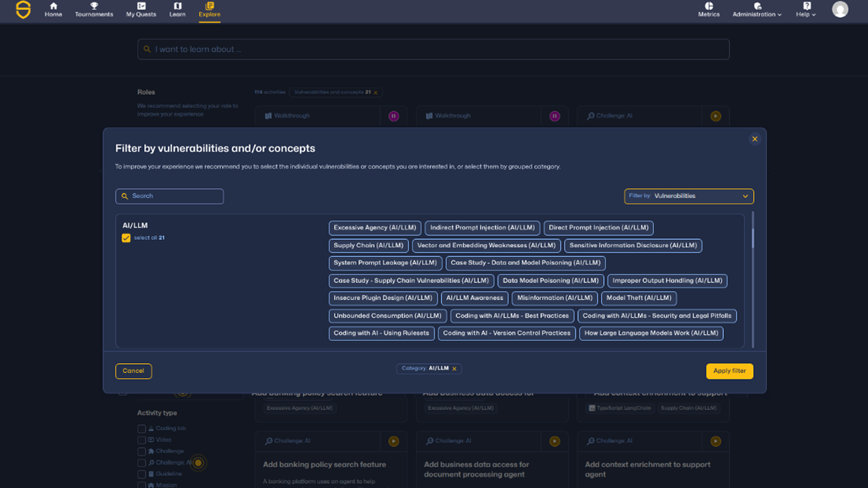Open the Metrics page via its chart icon
This screenshot has width=868, height=488.
[x=708, y=6]
